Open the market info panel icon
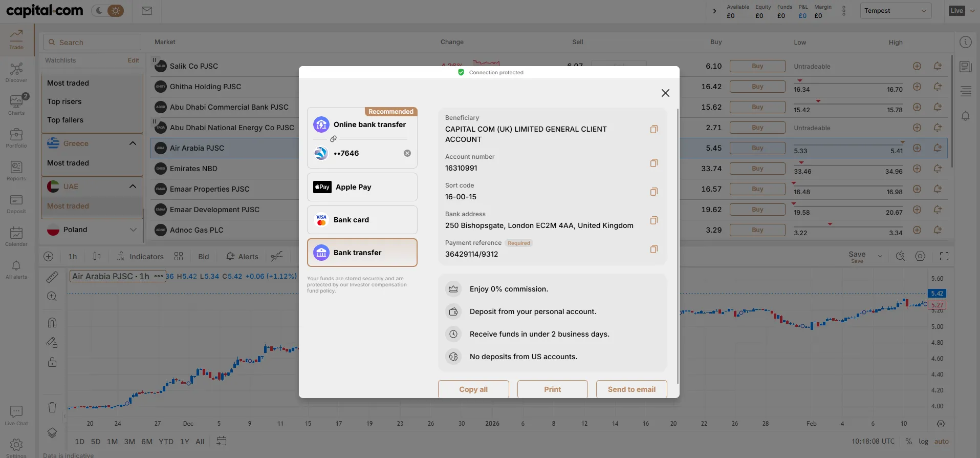980x458 pixels. pyautogui.click(x=966, y=42)
